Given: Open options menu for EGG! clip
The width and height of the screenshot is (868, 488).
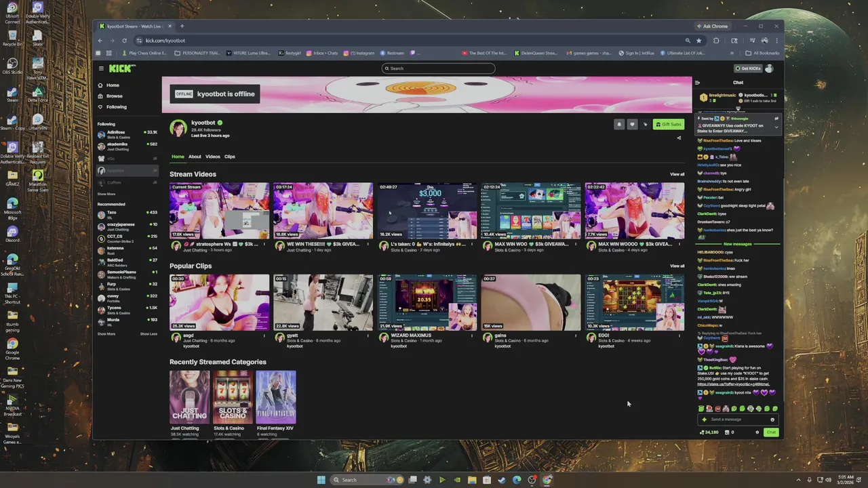Looking at the screenshot, I should pos(679,335).
